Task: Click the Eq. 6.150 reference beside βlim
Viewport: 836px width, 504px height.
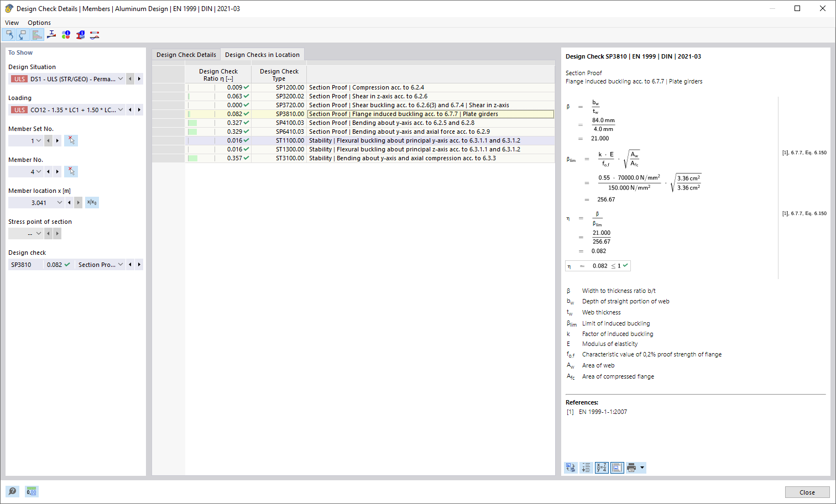Action: 804,153
